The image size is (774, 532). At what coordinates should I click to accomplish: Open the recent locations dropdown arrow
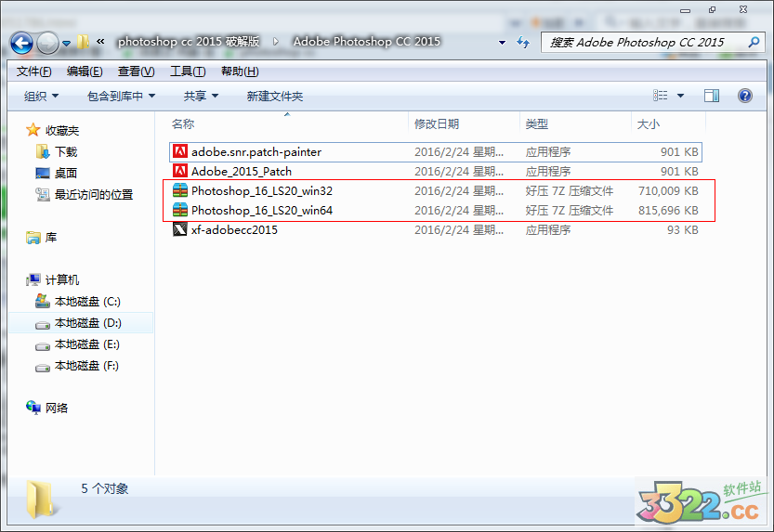[x=67, y=44]
